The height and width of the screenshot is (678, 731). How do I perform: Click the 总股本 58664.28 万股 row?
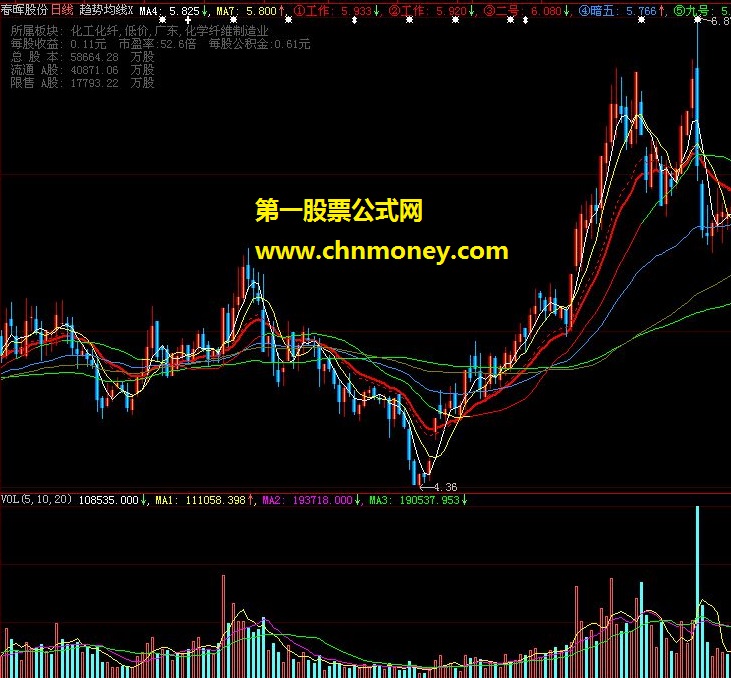83,57
